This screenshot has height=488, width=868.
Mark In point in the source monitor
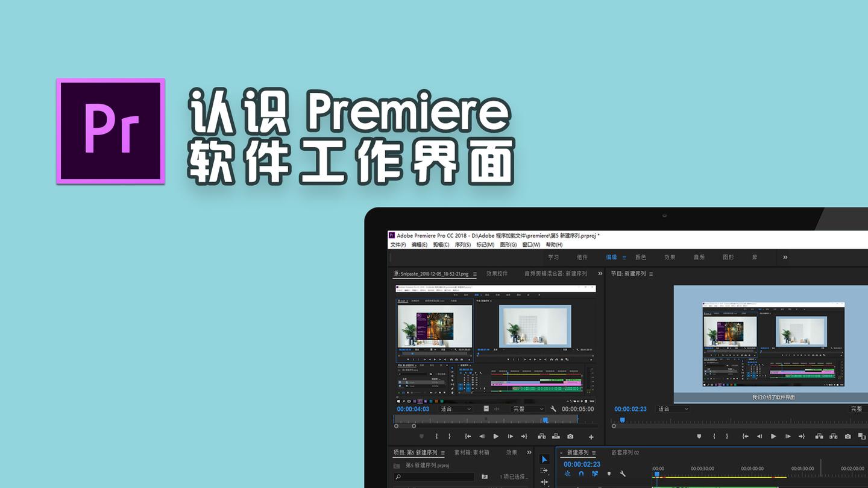click(436, 436)
